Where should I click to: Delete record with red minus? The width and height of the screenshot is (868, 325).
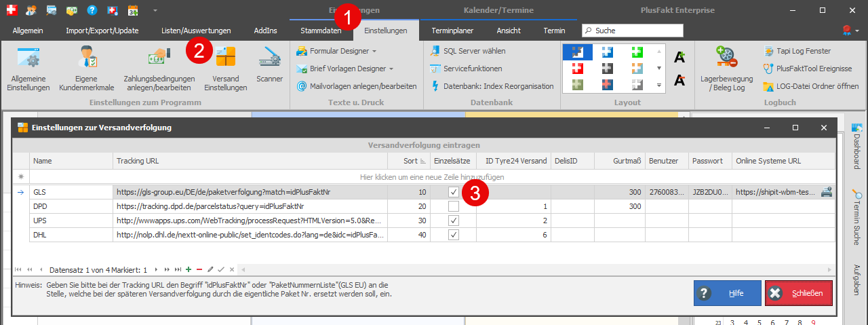[199, 269]
